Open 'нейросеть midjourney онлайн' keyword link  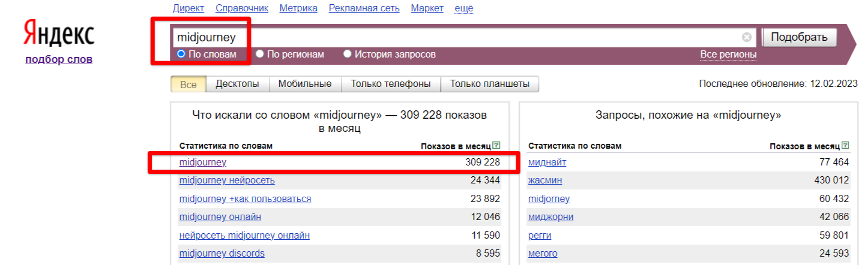pyautogui.click(x=244, y=235)
